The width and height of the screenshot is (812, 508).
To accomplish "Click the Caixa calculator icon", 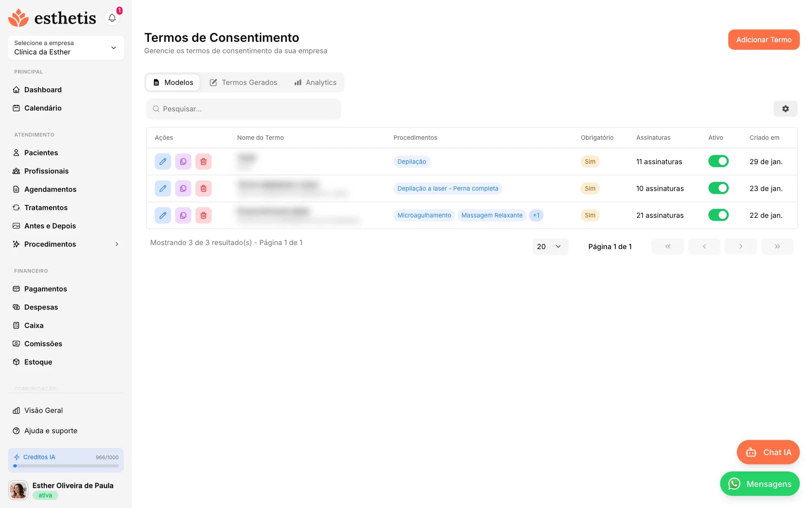I will point(16,326).
